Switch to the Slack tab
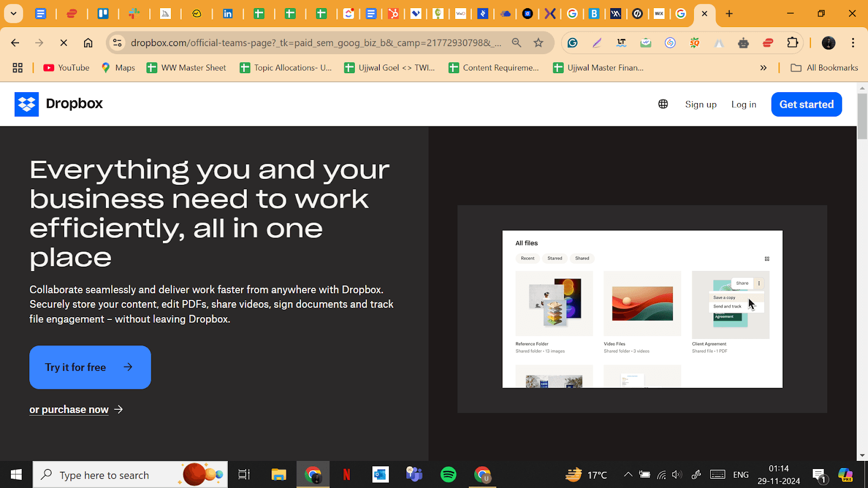Image resolution: width=868 pixels, height=488 pixels. tap(134, 14)
